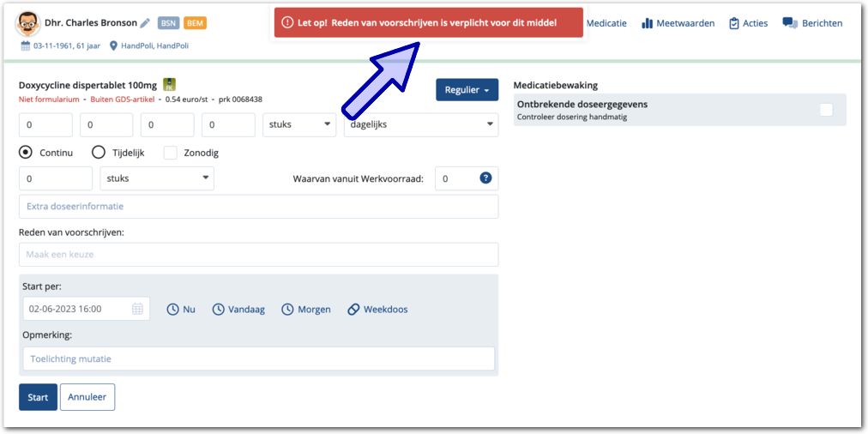This screenshot has height=434, width=868.
Task: Click the medication info icon next to Doxycycline
Action: pos(170,85)
